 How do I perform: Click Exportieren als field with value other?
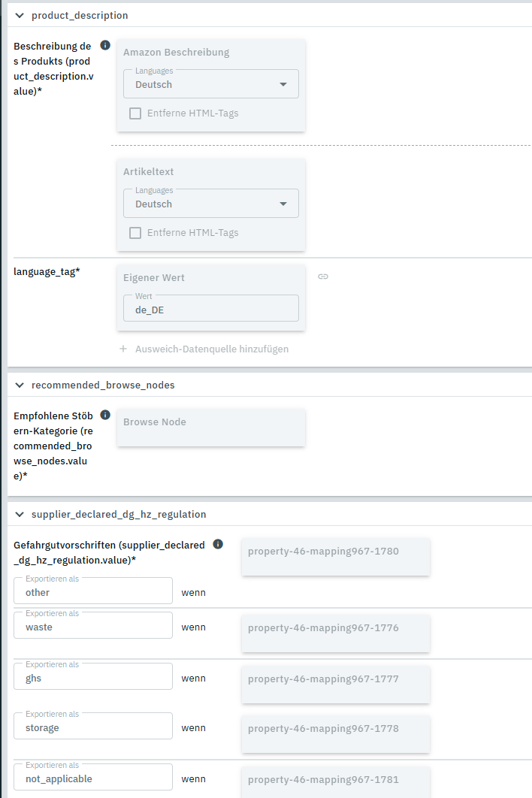[x=93, y=592]
